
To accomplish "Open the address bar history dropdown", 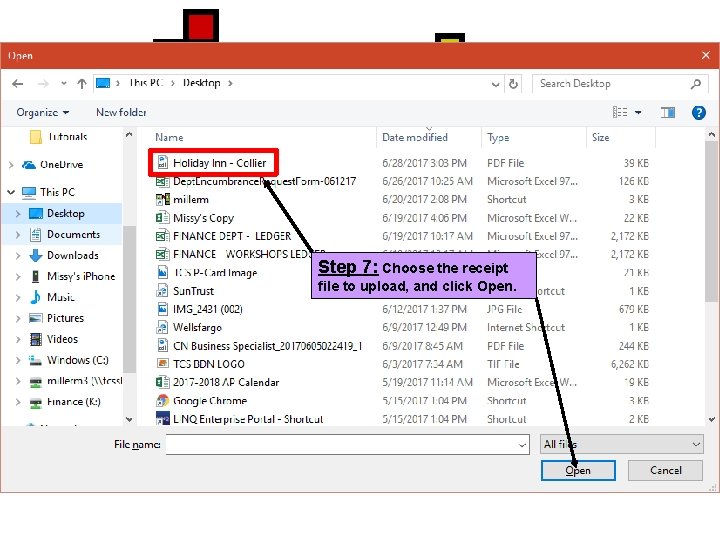I will coord(495,84).
